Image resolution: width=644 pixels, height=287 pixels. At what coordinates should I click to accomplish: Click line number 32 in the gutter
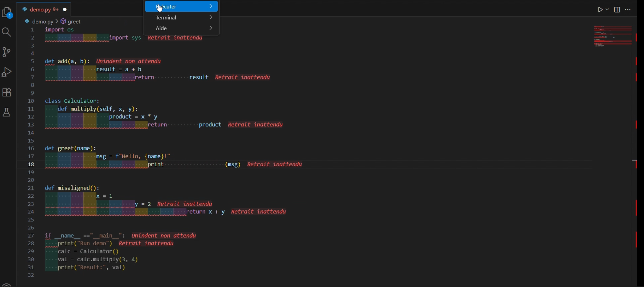pyautogui.click(x=31, y=275)
